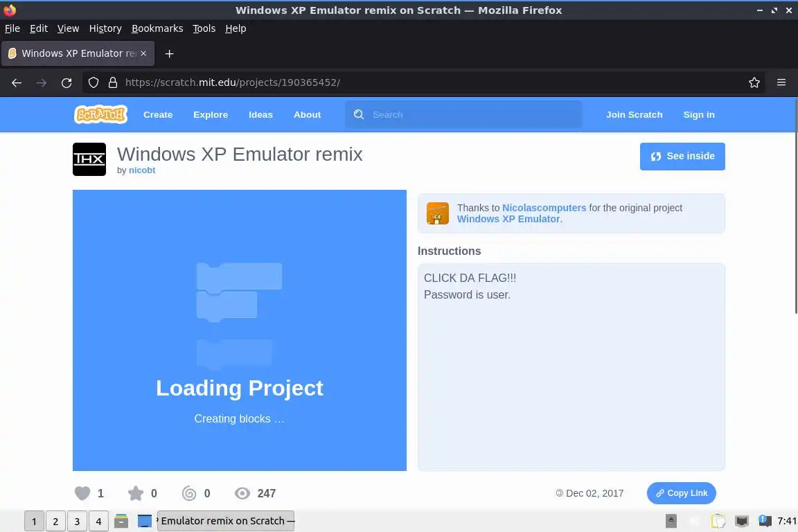This screenshot has height=532, width=798.
Task: Switch to workspace 4
Action: click(x=99, y=522)
